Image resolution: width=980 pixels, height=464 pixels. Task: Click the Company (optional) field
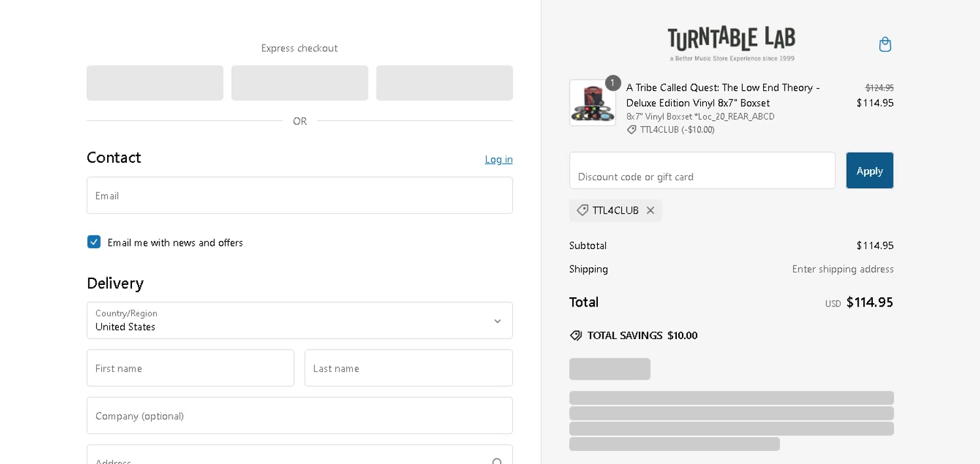299,416
